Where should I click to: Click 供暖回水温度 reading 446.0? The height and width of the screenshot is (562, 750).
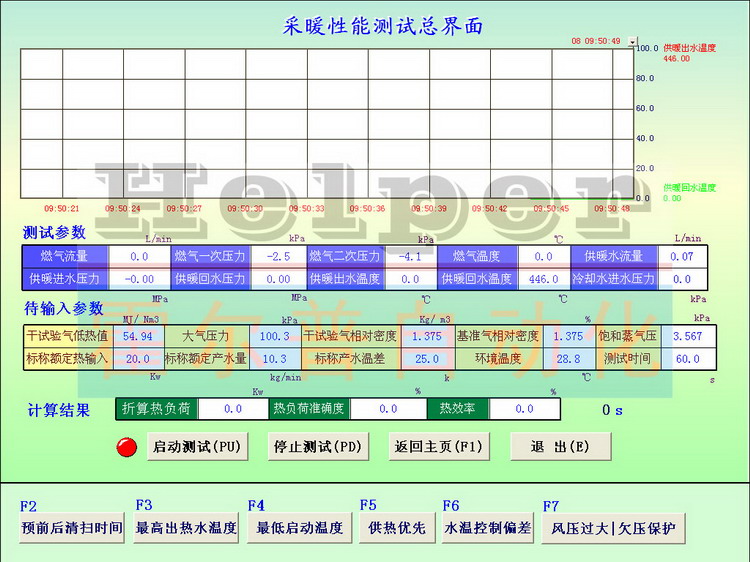[544, 279]
